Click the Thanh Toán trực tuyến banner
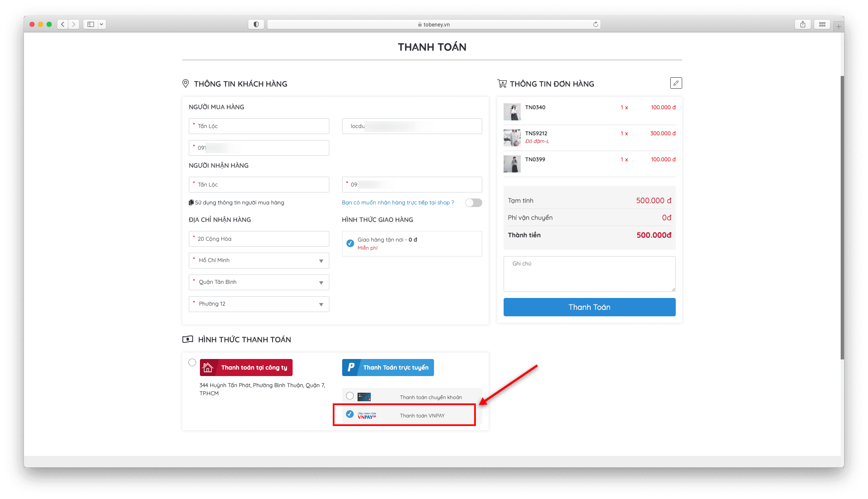This screenshot has width=868, height=499. pos(388,368)
